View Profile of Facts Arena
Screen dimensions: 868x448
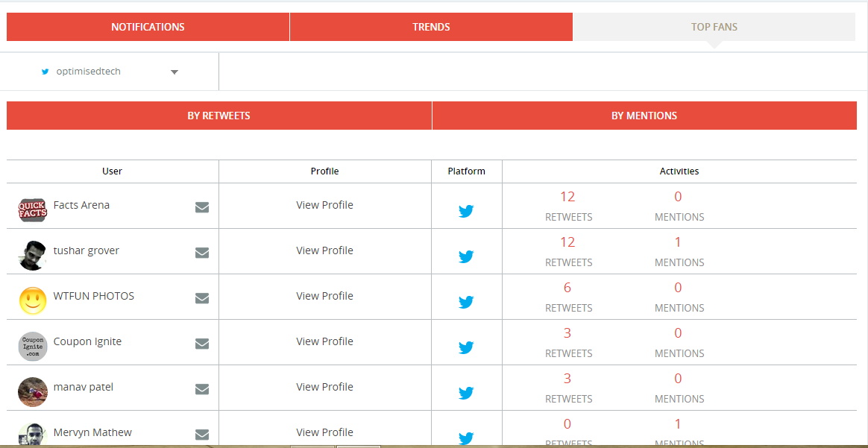click(x=324, y=205)
